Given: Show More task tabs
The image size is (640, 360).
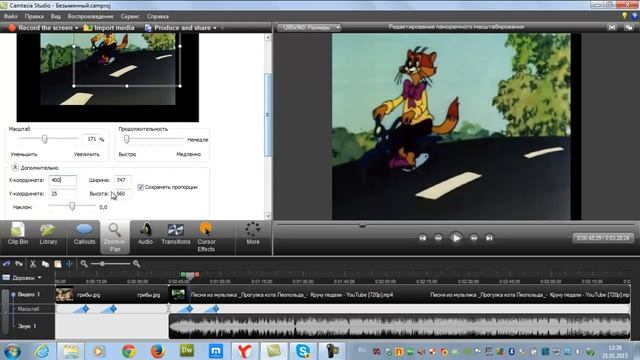Looking at the screenshot, I should click(253, 234).
